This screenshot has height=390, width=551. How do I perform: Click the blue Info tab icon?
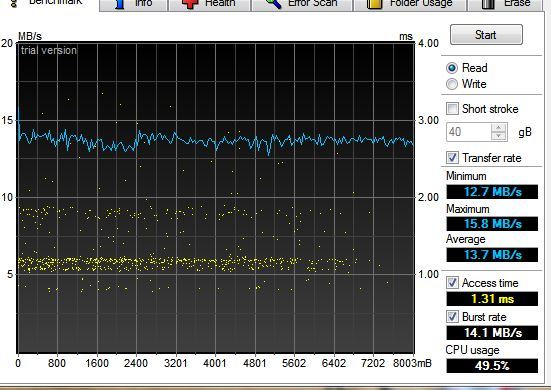[x=120, y=4]
